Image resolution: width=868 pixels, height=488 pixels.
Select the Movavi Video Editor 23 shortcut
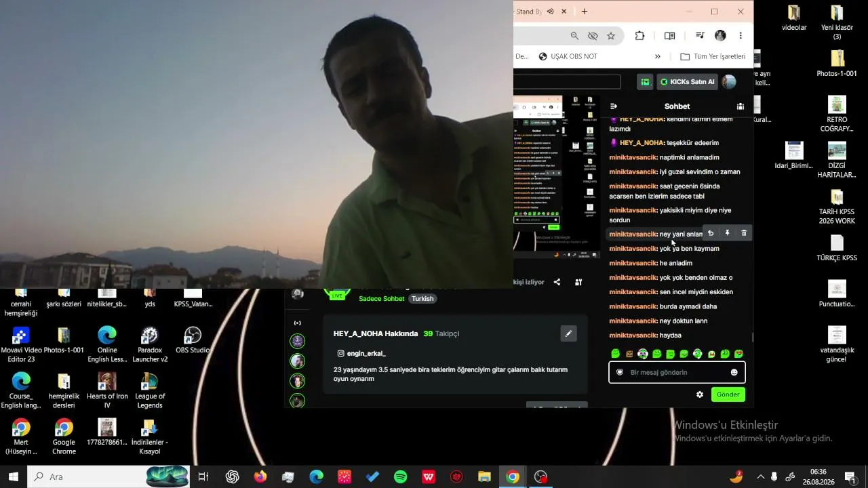pyautogui.click(x=21, y=344)
